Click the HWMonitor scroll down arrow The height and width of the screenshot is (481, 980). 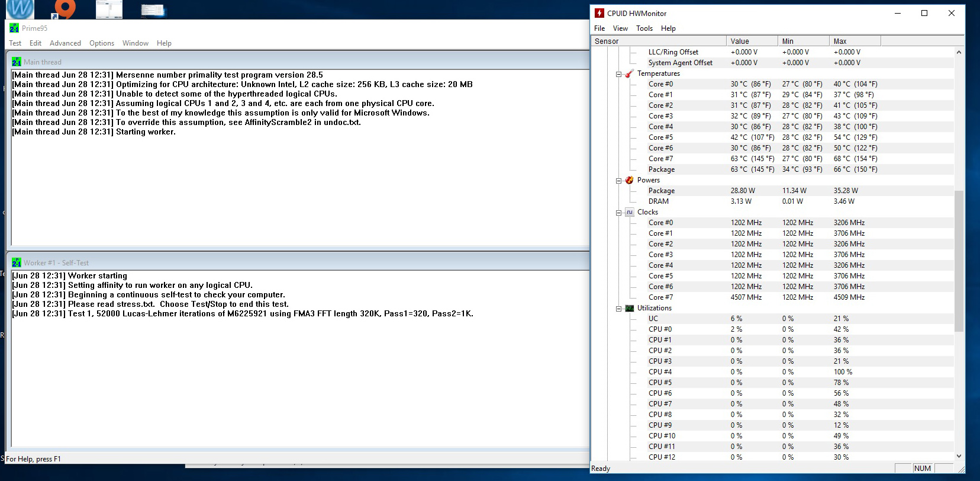point(959,456)
